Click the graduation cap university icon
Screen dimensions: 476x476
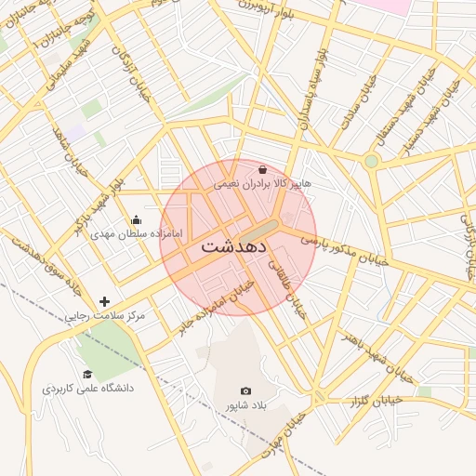(x=87, y=374)
